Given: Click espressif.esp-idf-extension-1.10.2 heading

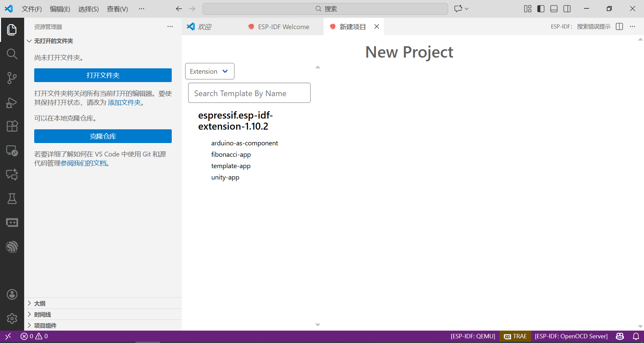Looking at the screenshot, I should (235, 121).
